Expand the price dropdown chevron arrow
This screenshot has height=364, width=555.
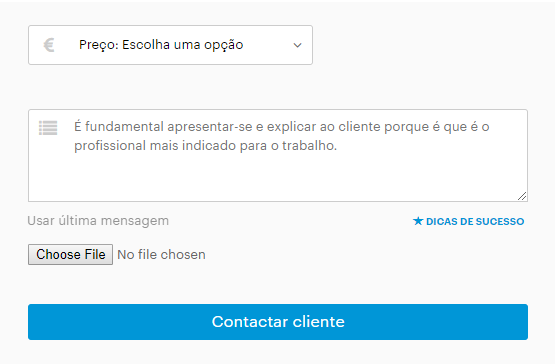[297, 45]
